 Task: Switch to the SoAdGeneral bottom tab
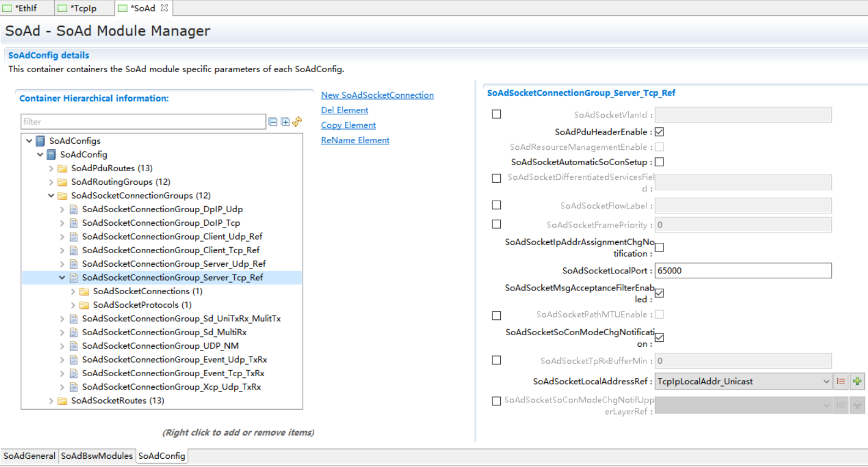pyautogui.click(x=30, y=456)
